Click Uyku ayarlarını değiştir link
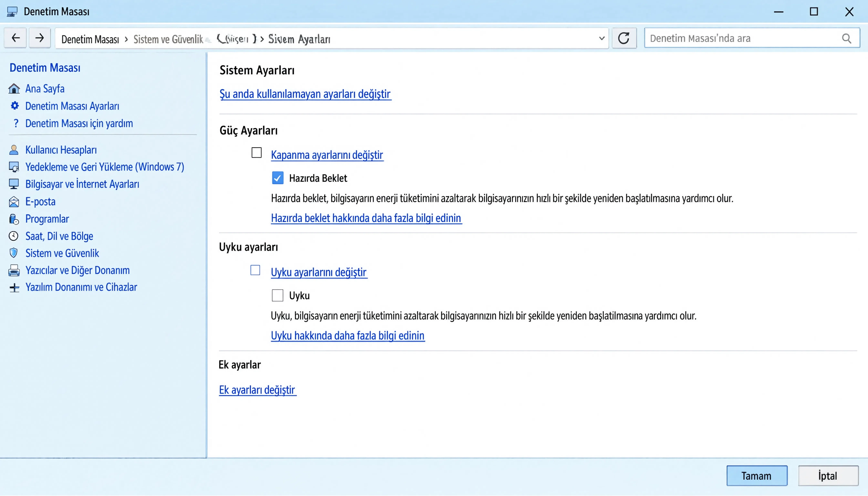Screen dimensions: 868x496 pyautogui.click(x=319, y=272)
